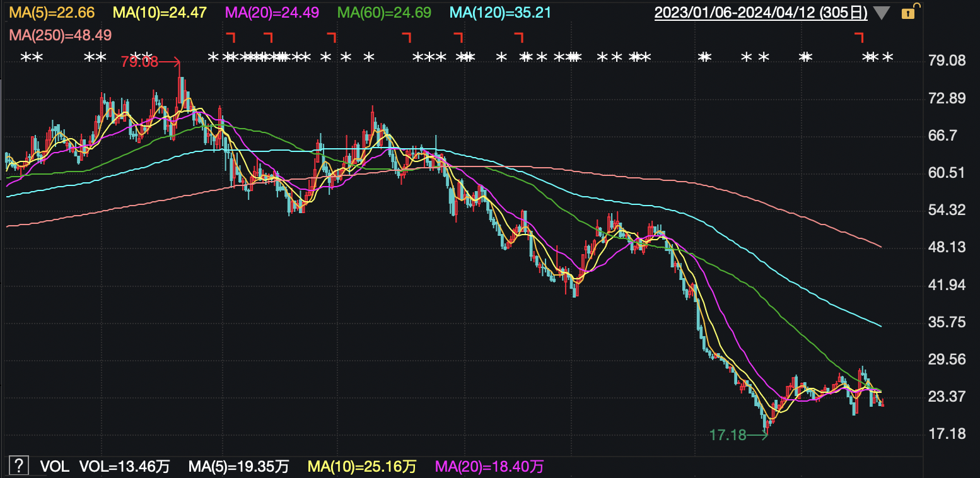
Task: Click the VOL indicator name label
Action: coord(54,467)
